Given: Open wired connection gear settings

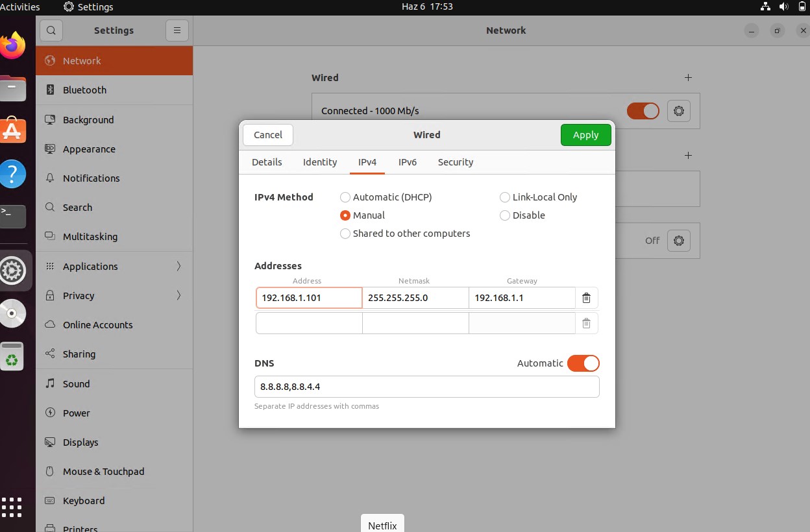Looking at the screenshot, I should [x=679, y=111].
